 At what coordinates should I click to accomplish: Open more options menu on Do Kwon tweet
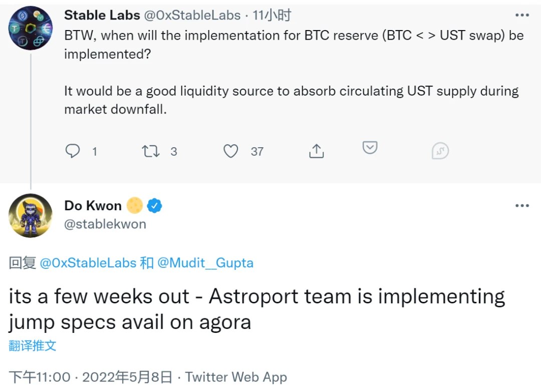click(522, 206)
